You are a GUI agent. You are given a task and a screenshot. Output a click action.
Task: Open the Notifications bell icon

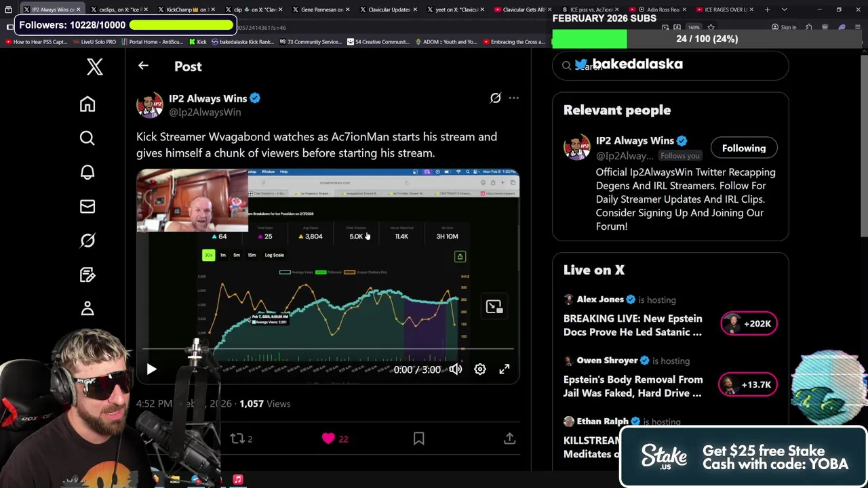click(x=87, y=172)
